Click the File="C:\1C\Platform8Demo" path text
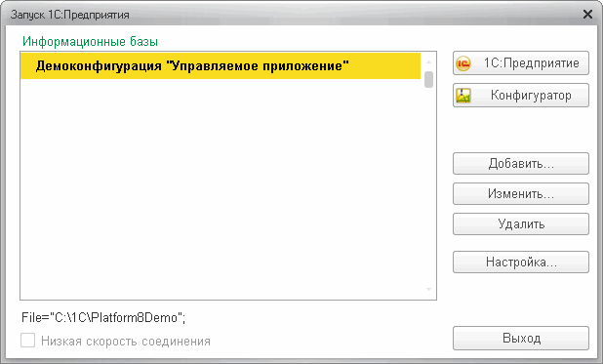Image resolution: width=603 pixels, height=364 pixels. 103,318
